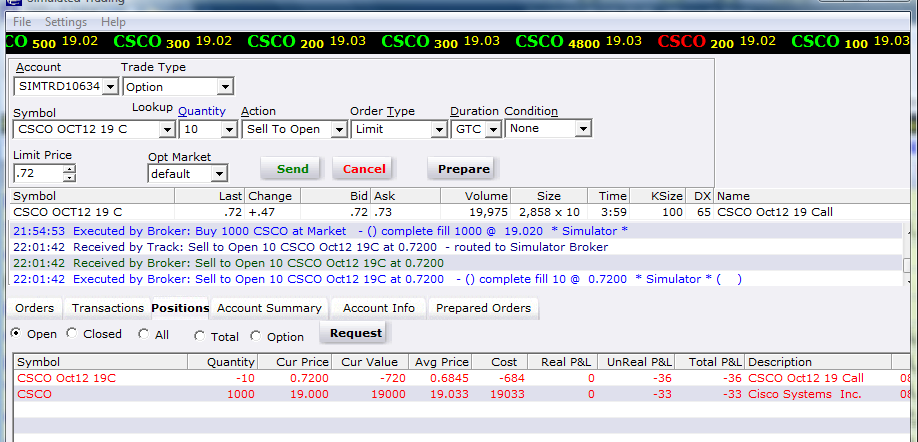This screenshot has height=442, width=918.
Task: Click the Request button
Action: [355, 333]
